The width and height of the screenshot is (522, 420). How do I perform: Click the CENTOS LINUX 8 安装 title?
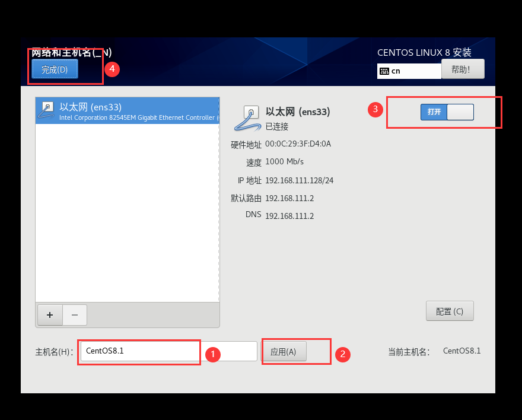tap(424, 52)
